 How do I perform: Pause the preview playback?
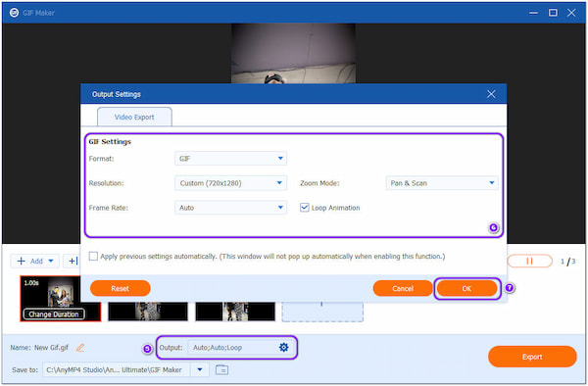coord(529,262)
